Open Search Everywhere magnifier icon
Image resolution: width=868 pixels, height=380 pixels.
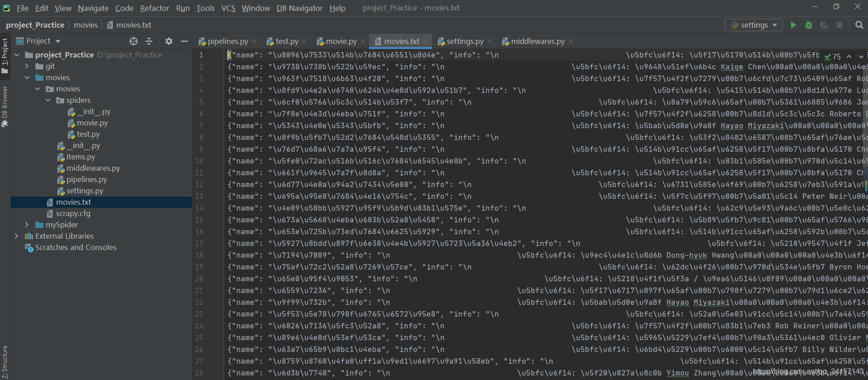(859, 25)
